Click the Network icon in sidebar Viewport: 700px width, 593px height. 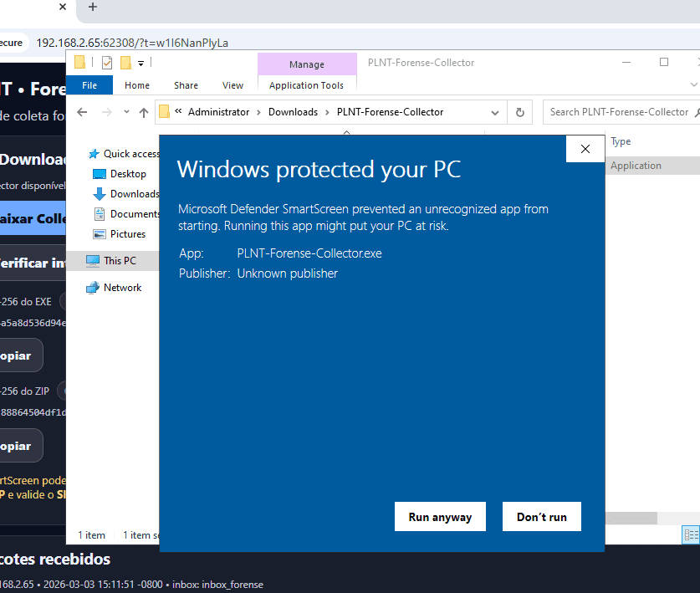[x=93, y=288]
